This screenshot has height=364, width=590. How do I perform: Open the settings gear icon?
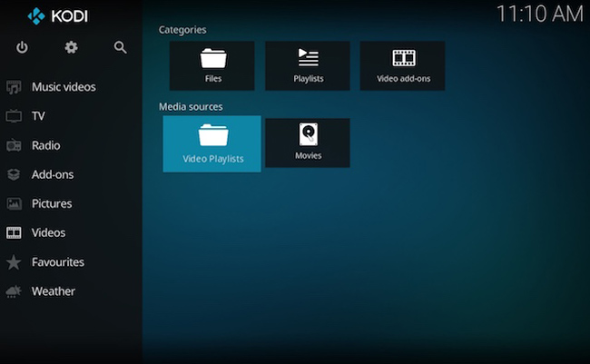coord(71,47)
